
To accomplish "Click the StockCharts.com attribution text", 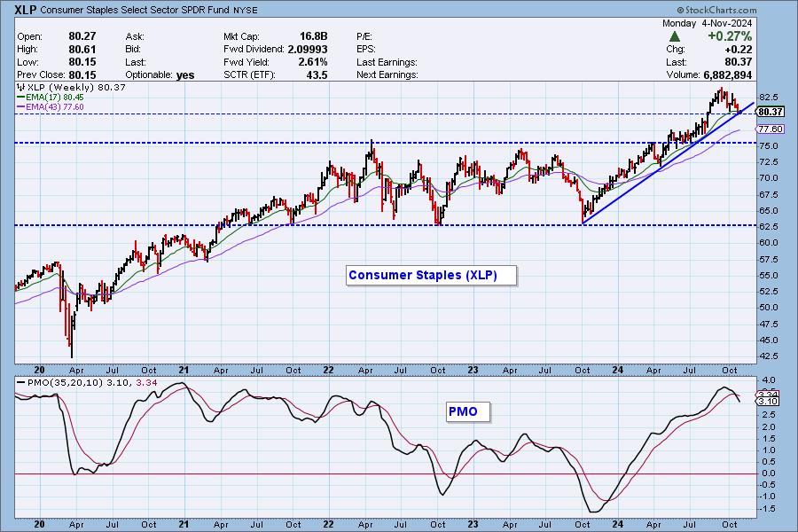I will (x=716, y=10).
